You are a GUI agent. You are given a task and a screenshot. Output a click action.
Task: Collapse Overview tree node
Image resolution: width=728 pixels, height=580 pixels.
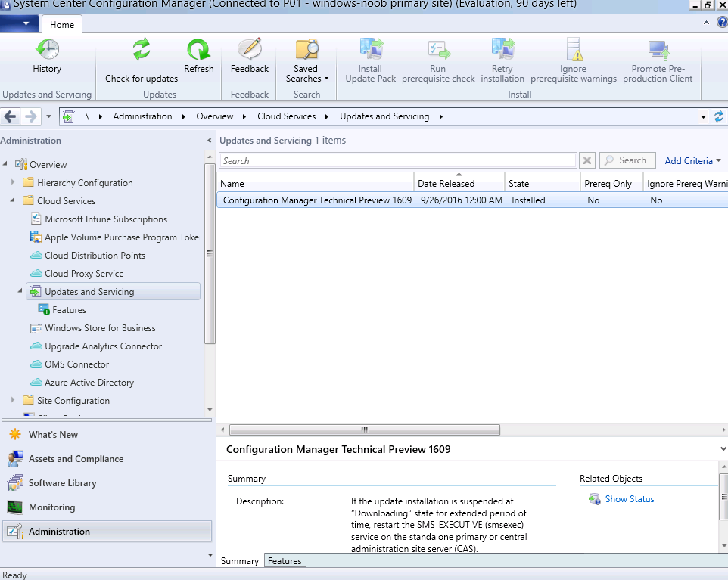coord(5,163)
